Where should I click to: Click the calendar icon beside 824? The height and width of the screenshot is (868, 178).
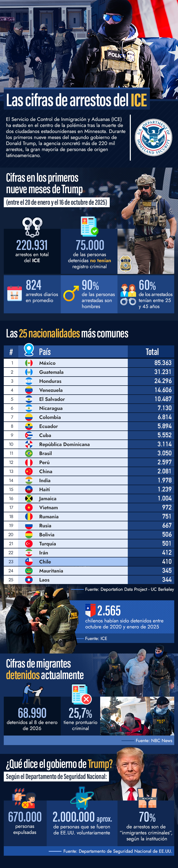[15, 293]
